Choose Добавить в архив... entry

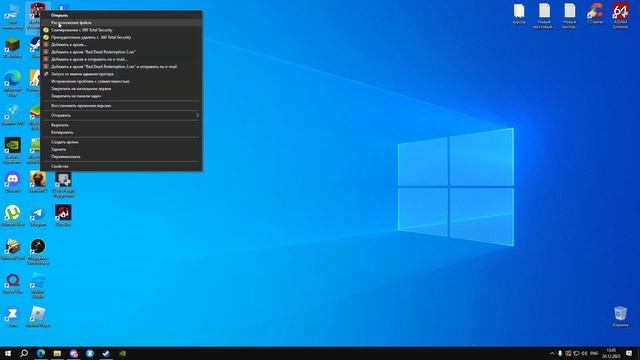pyautogui.click(x=121, y=45)
